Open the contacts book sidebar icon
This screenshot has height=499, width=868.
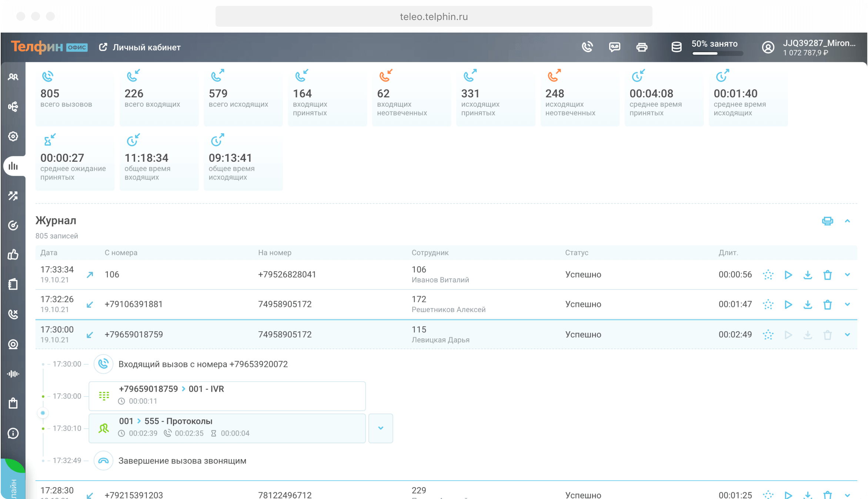(13, 284)
